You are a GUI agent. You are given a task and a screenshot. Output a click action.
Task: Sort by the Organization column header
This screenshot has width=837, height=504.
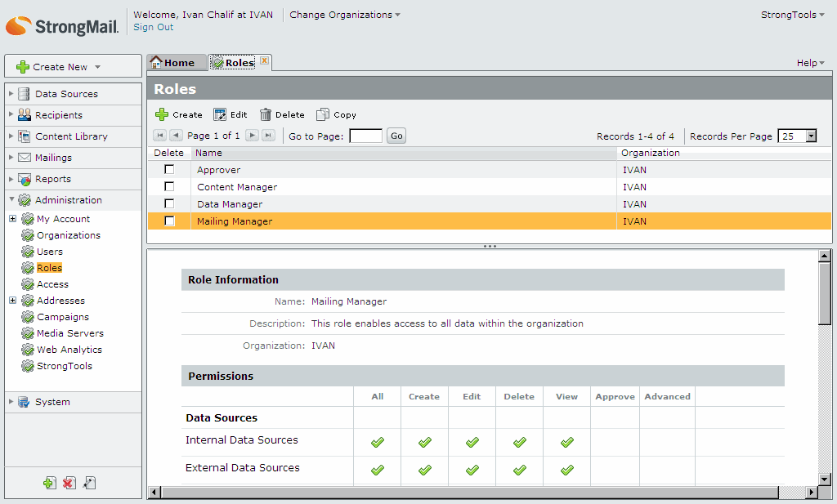(724, 153)
